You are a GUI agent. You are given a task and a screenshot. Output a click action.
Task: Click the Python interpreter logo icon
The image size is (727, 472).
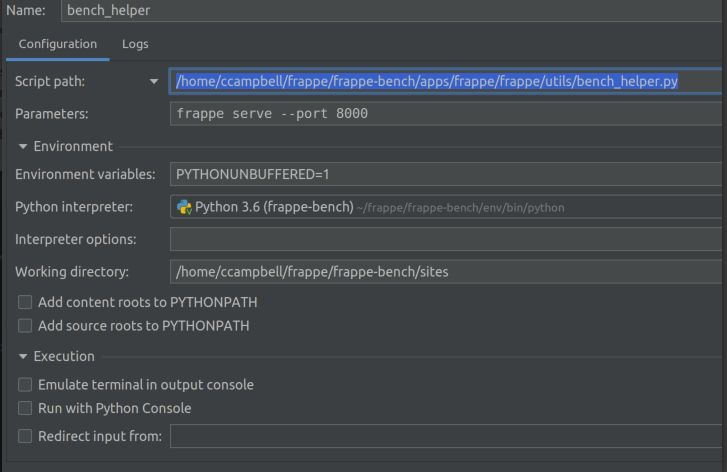[184, 207]
